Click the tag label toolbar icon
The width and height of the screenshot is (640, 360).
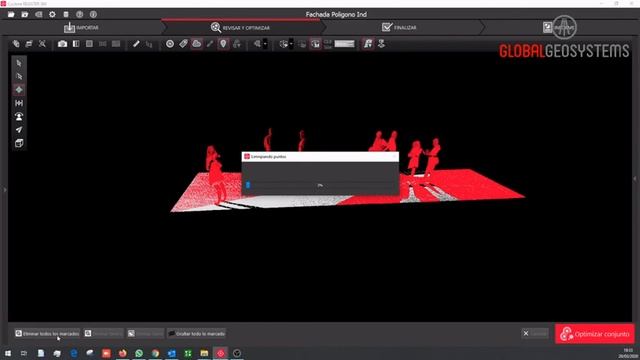183,44
